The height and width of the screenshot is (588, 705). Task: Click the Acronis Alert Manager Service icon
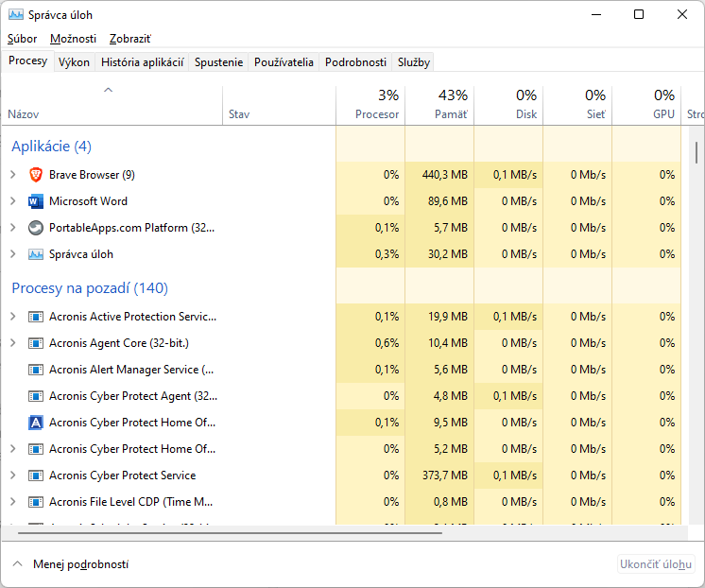coord(36,370)
